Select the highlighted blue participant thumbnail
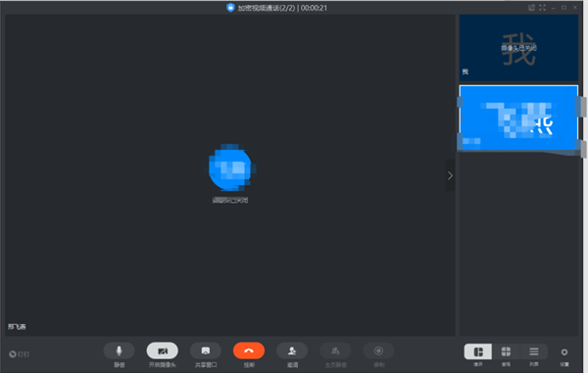The width and height of the screenshot is (588, 373). pyautogui.click(x=518, y=117)
